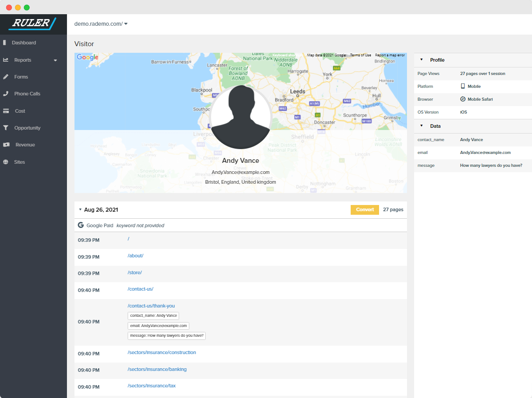The height and width of the screenshot is (398, 532).
Task: Open the / home page link
Action: point(129,239)
